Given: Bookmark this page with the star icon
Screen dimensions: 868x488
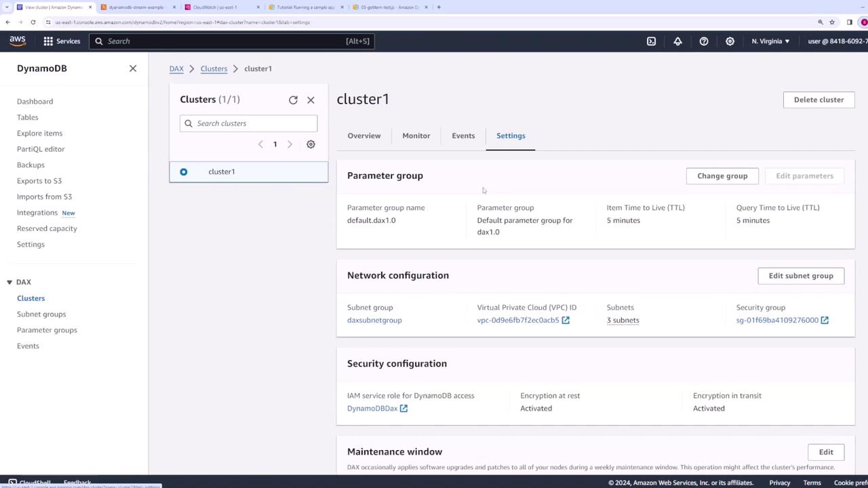Looking at the screenshot, I should coord(832,22).
